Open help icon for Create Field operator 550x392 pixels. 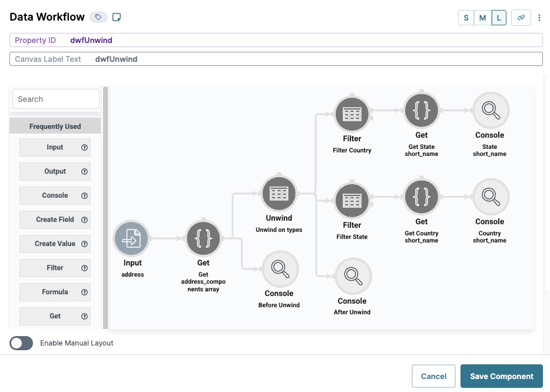(84, 220)
